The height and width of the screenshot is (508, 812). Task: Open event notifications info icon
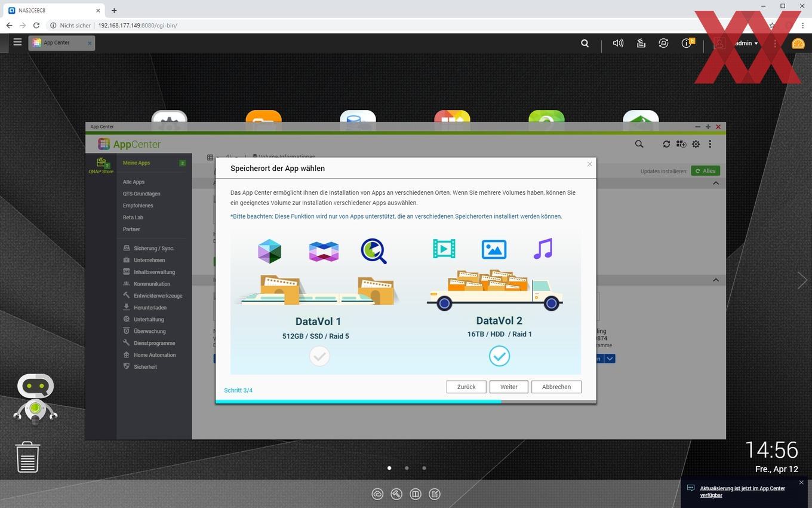click(687, 43)
